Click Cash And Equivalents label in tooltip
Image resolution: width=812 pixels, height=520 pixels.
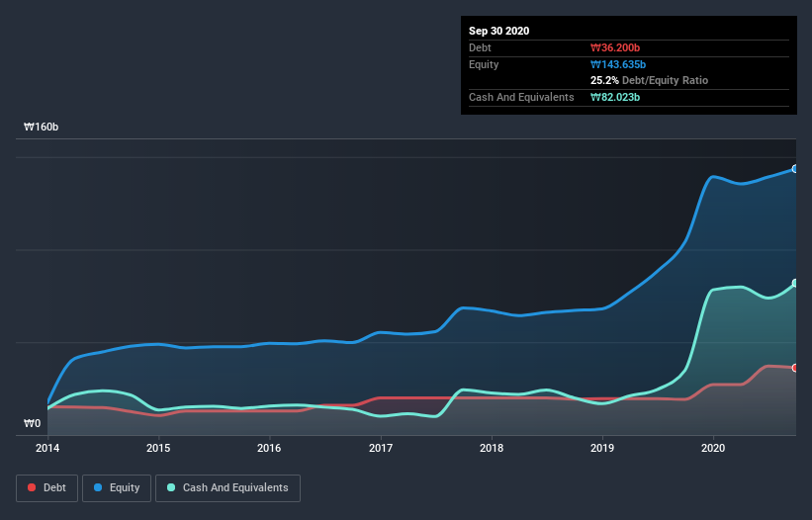[521, 97]
